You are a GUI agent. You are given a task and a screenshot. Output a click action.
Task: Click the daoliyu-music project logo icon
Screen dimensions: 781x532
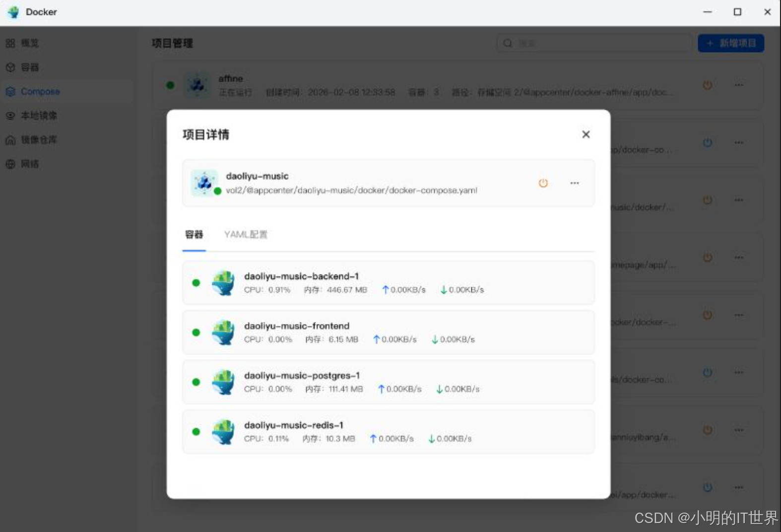[204, 183]
